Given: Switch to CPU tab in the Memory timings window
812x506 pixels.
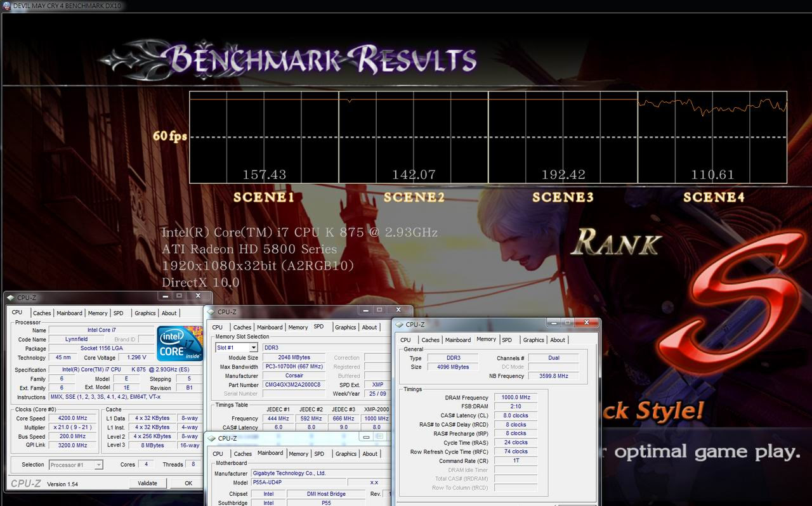Looking at the screenshot, I should pyautogui.click(x=405, y=341).
